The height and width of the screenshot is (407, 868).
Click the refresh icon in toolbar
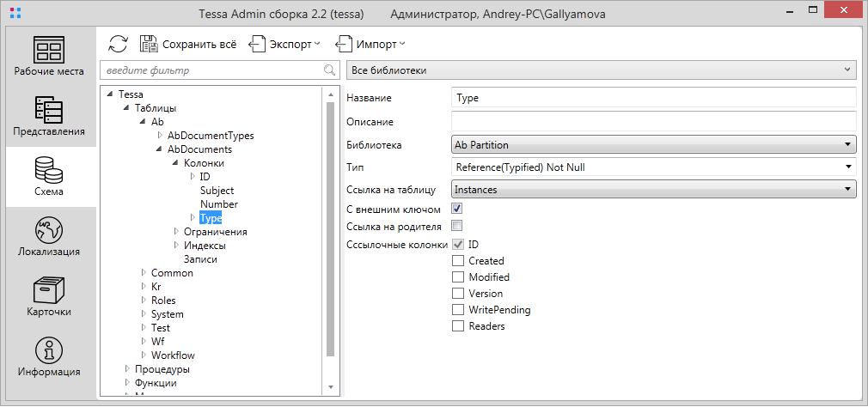[118, 44]
